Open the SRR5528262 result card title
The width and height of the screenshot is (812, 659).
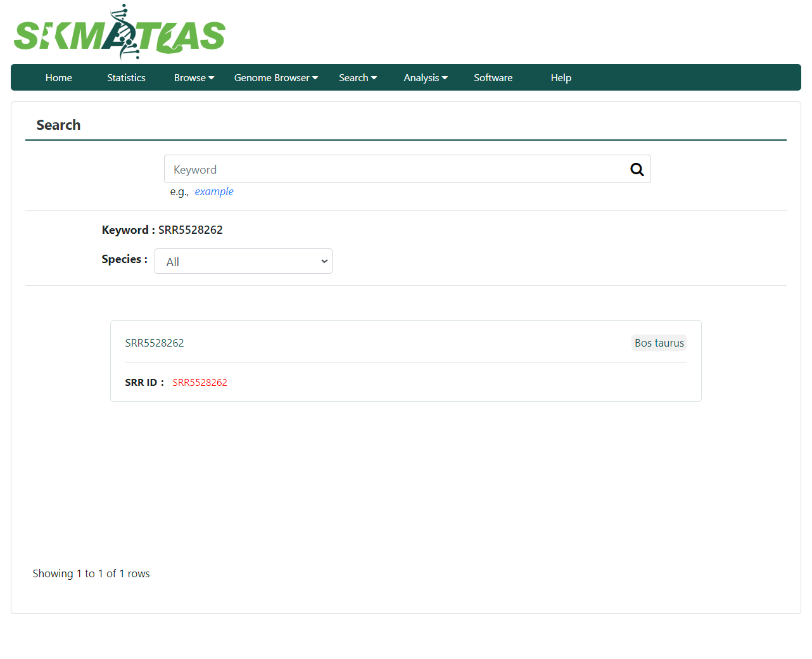coord(155,343)
